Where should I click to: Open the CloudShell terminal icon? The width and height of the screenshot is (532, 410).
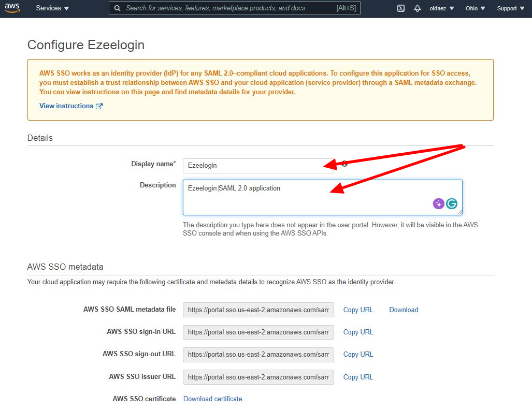pos(401,8)
